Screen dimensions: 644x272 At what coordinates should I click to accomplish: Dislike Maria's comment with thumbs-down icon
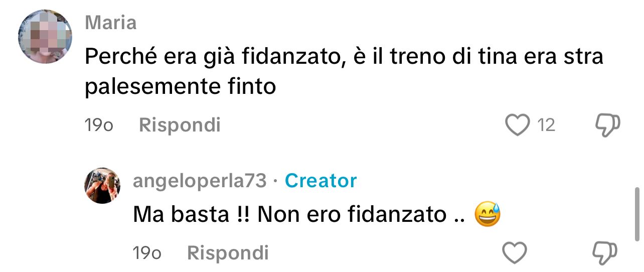click(607, 125)
